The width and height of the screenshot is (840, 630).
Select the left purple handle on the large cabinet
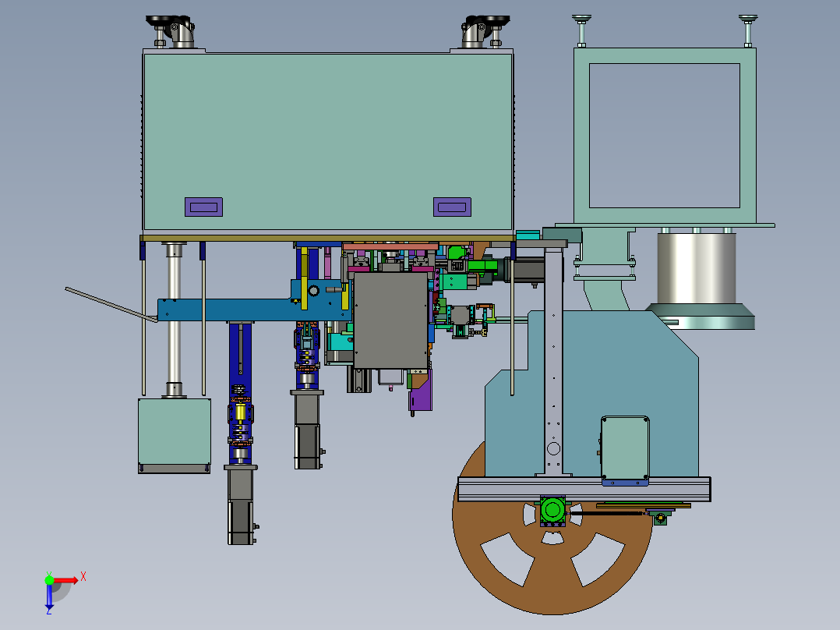(x=203, y=207)
